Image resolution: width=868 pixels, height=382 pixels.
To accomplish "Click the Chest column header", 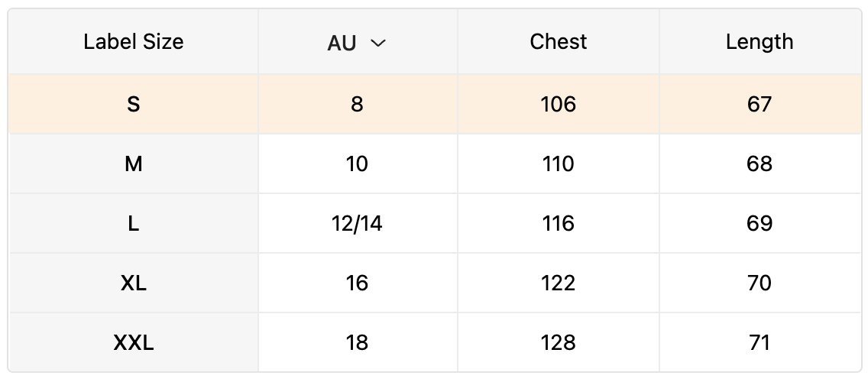I will pos(558,41).
